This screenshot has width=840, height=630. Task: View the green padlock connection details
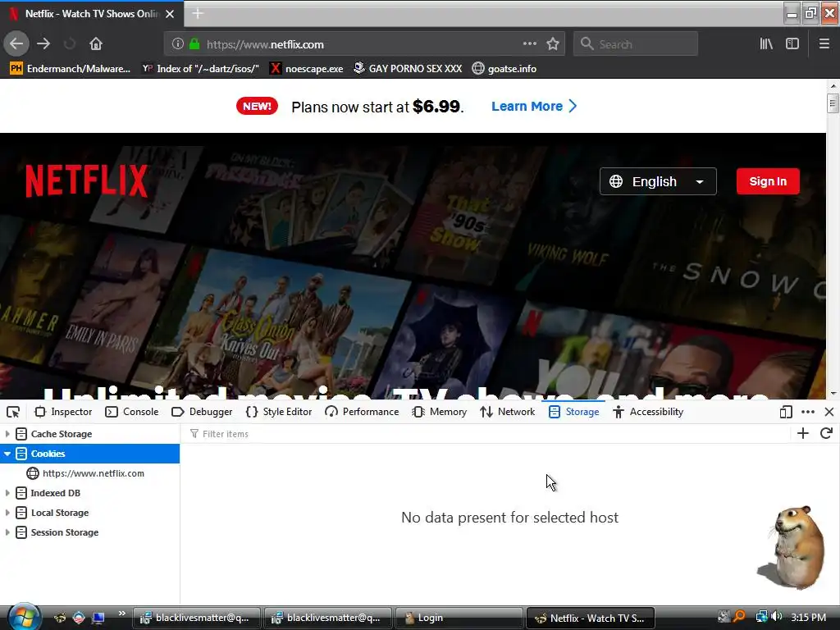[x=194, y=44]
